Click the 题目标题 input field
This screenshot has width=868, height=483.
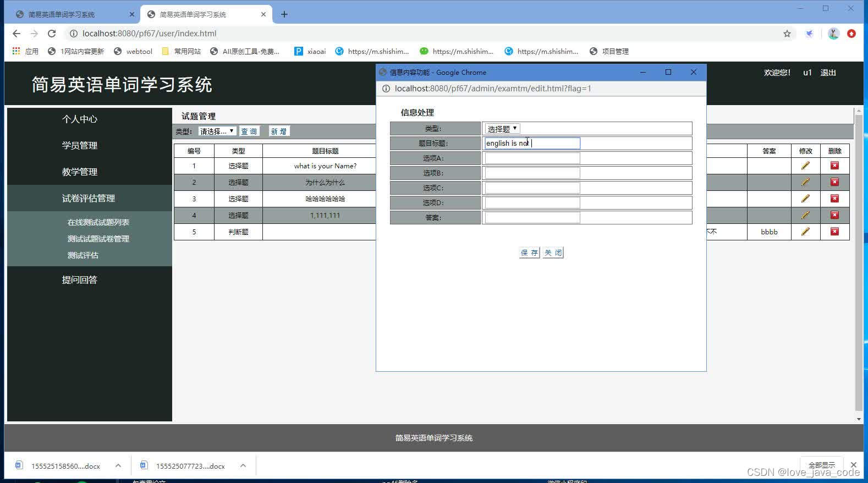pyautogui.click(x=532, y=143)
